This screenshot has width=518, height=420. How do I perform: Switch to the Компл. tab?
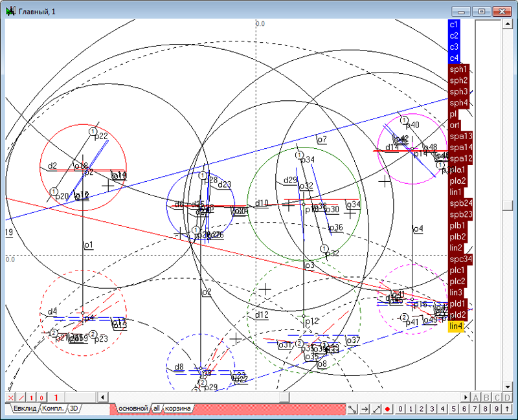tap(53, 408)
